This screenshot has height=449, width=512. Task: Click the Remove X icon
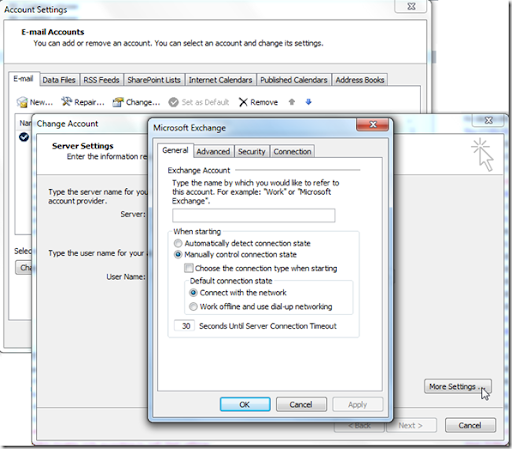click(243, 102)
